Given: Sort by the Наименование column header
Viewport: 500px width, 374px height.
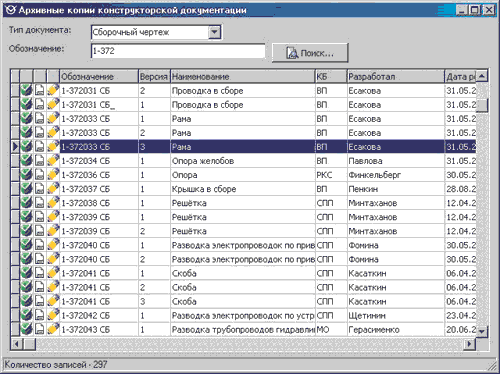Looking at the screenshot, I should [x=242, y=77].
